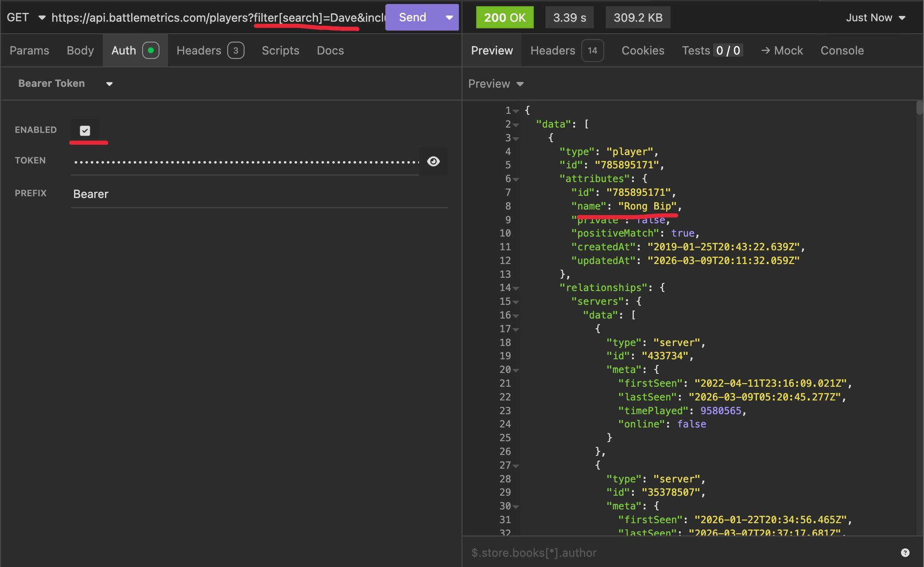Open the Just Now history dropdown
Viewport: 924px width, 567px height.
[x=875, y=18]
